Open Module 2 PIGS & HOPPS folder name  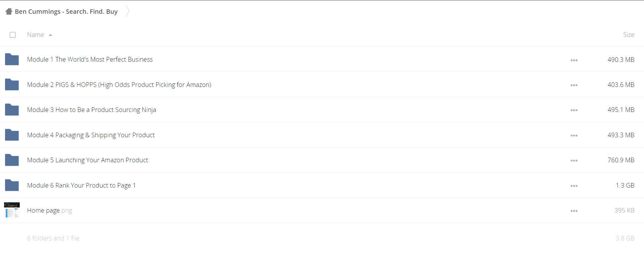(119, 85)
